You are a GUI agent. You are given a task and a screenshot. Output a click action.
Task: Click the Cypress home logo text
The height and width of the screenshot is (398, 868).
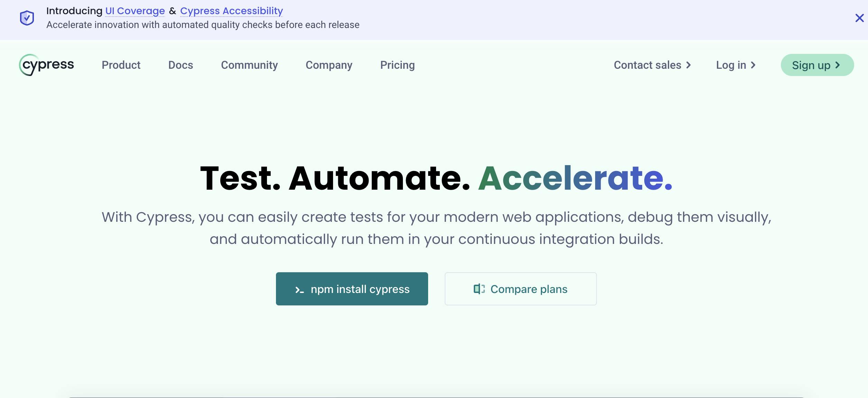46,65
